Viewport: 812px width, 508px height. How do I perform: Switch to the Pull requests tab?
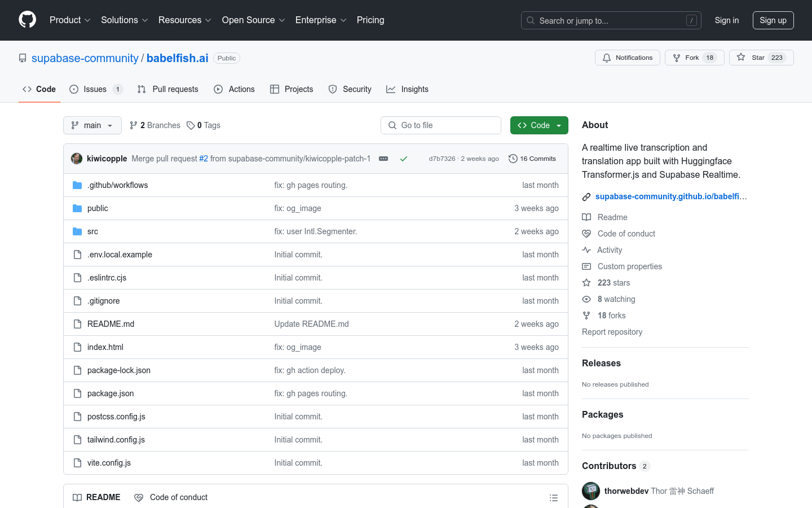(x=168, y=89)
